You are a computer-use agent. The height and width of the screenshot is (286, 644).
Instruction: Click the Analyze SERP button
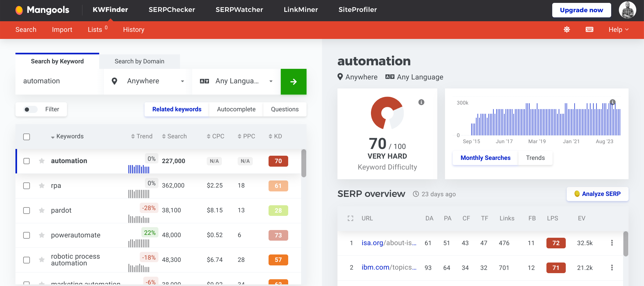[597, 194]
